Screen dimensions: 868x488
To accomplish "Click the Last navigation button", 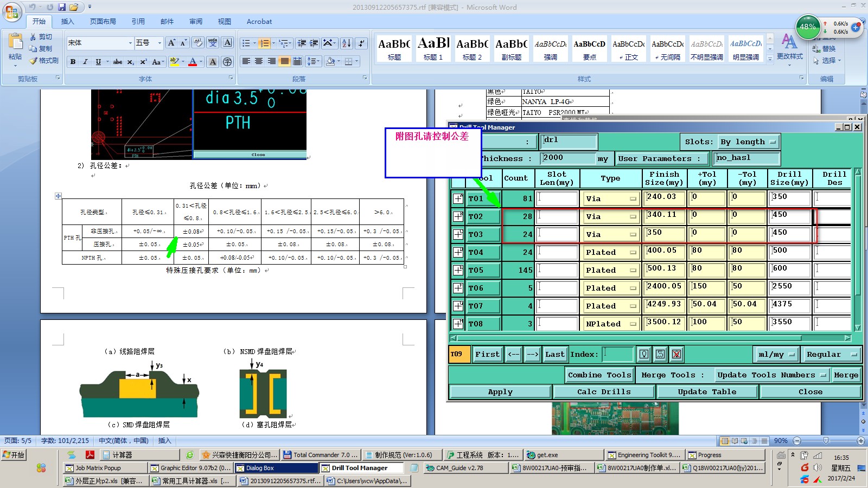I will click(x=554, y=354).
